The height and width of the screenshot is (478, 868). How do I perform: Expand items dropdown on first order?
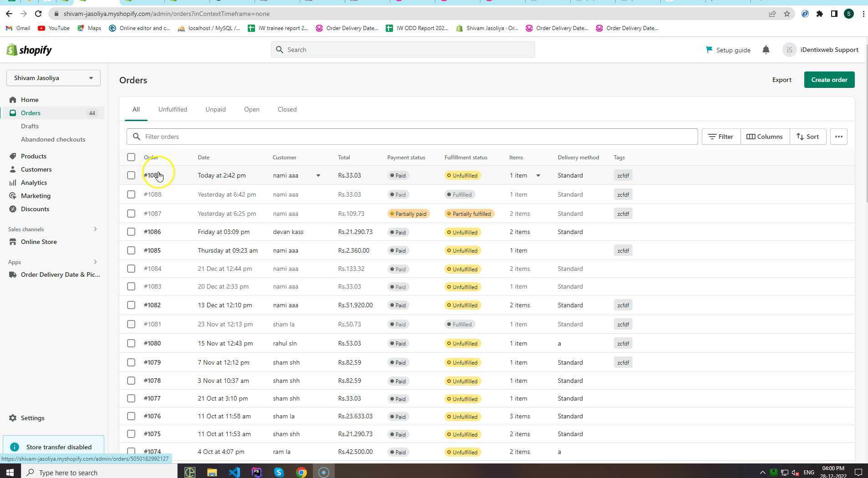point(538,175)
